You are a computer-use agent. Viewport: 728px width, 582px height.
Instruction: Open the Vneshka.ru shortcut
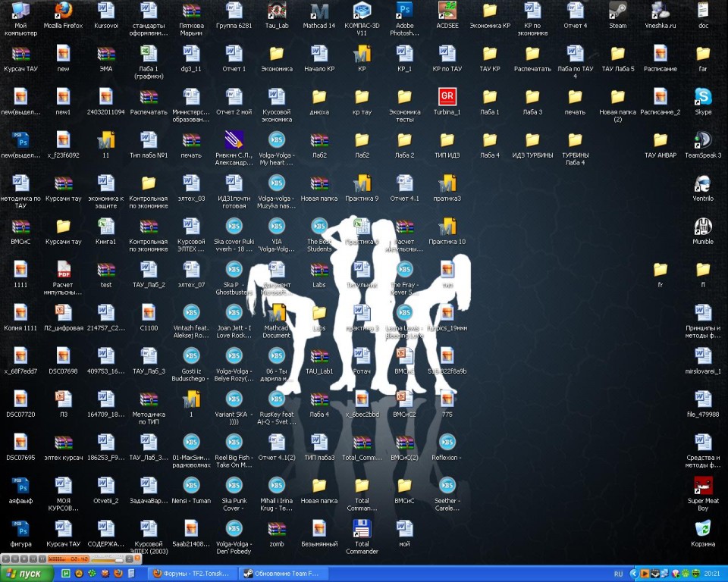[x=661, y=16]
